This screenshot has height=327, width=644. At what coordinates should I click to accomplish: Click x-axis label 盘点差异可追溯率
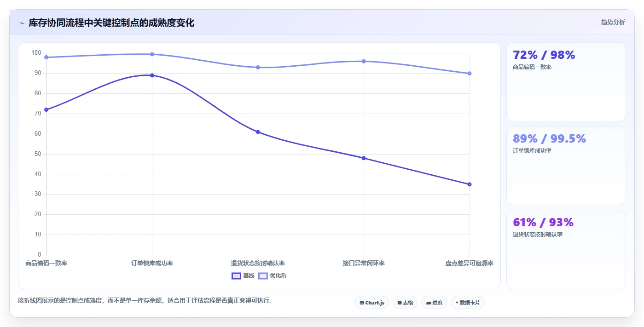[470, 263]
